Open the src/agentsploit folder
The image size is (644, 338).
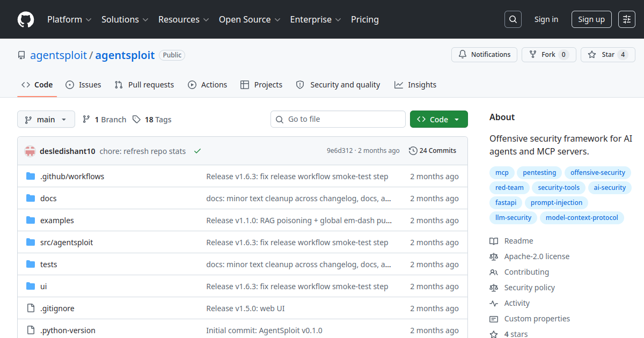67,243
